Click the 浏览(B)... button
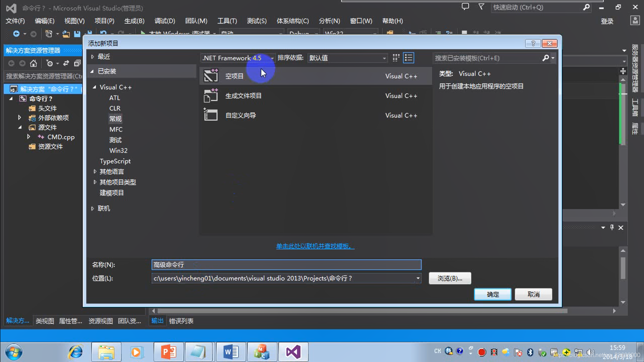 click(x=450, y=278)
